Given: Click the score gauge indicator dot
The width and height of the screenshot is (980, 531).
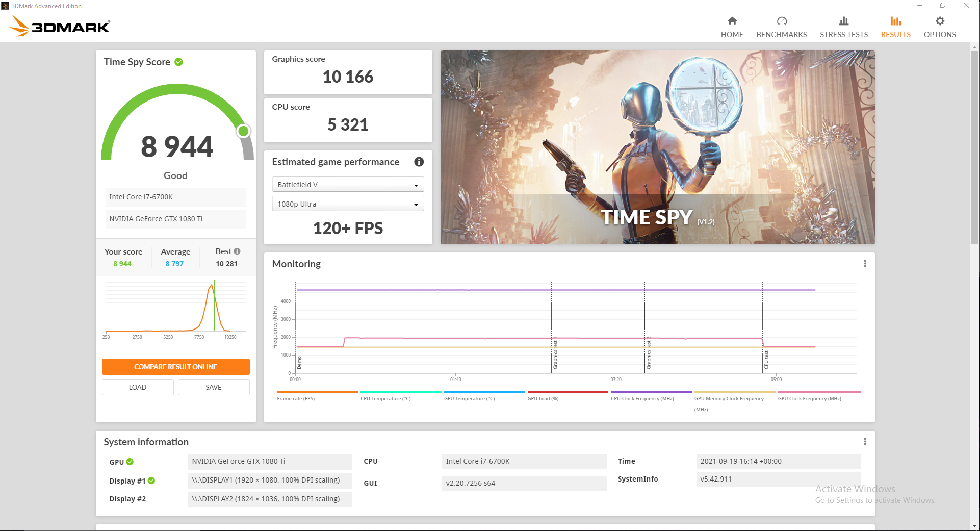Looking at the screenshot, I should pyautogui.click(x=244, y=131).
